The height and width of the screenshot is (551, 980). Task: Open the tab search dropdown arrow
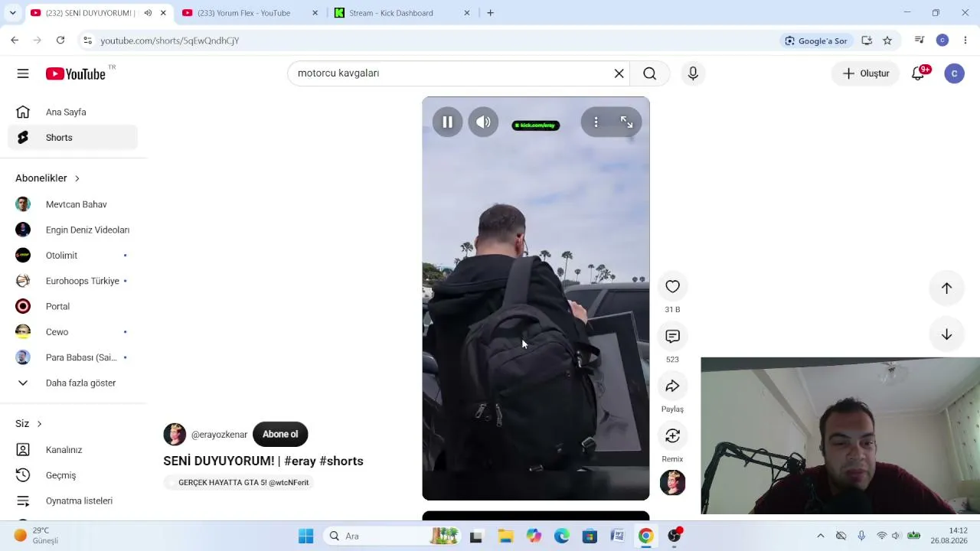12,13
